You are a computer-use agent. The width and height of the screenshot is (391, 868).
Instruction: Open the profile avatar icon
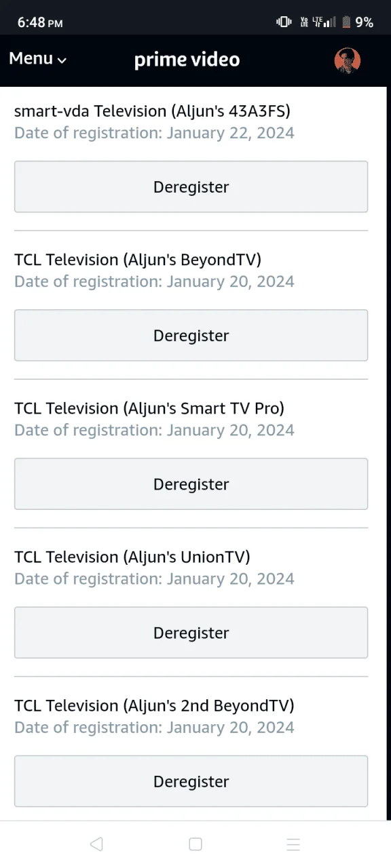coord(347,60)
